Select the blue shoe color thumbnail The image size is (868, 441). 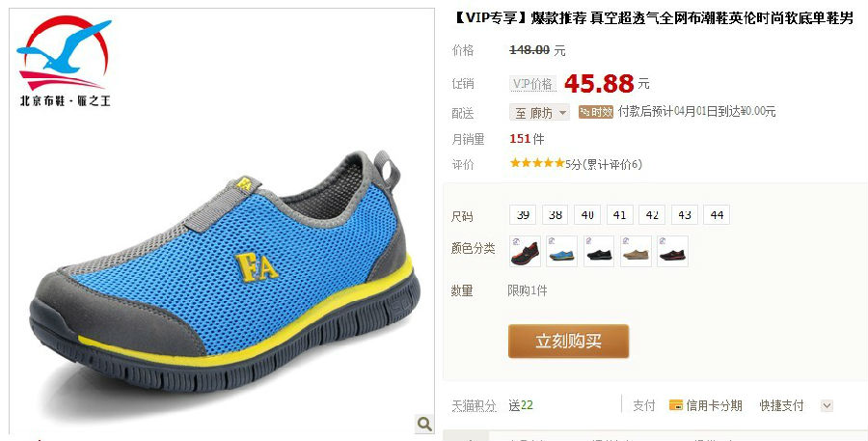561,251
